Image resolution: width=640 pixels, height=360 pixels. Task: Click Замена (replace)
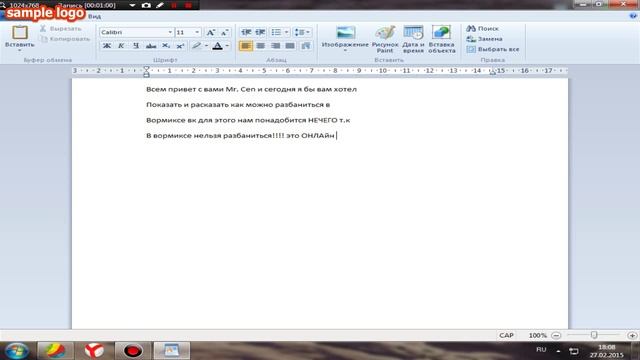[484, 39]
